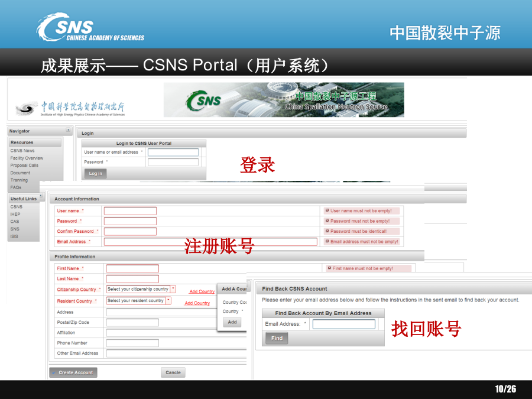Image resolution: width=532 pixels, height=399 pixels.
Task: Click the IHEP institute logo in the portal header
Action: point(70,108)
